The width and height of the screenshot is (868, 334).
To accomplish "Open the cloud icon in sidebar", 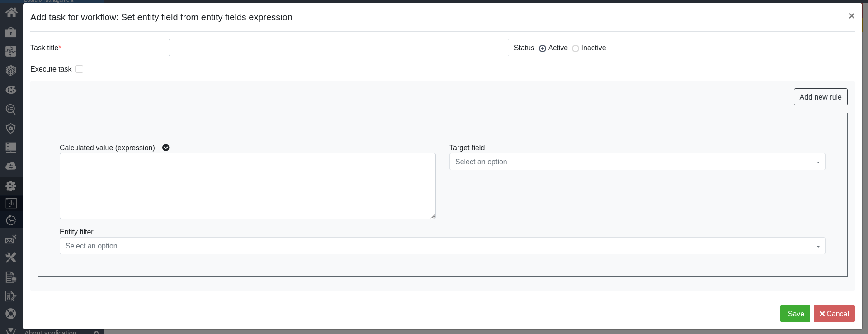I will [x=11, y=166].
